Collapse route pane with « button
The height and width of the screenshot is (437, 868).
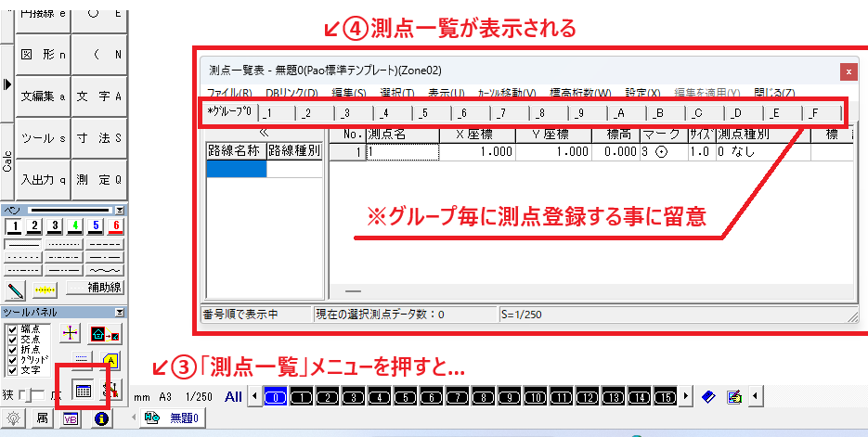click(264, 134)
